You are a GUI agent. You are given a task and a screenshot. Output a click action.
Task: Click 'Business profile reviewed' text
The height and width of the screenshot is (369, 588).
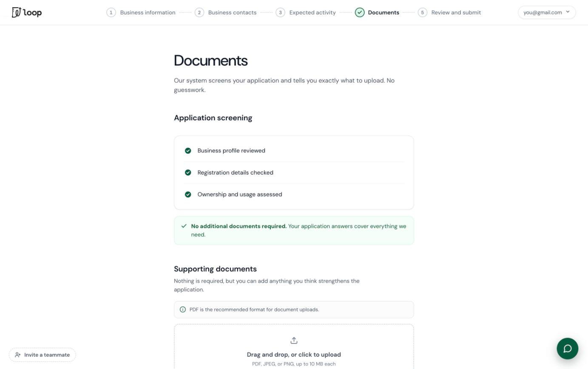[x=231, y=150]
